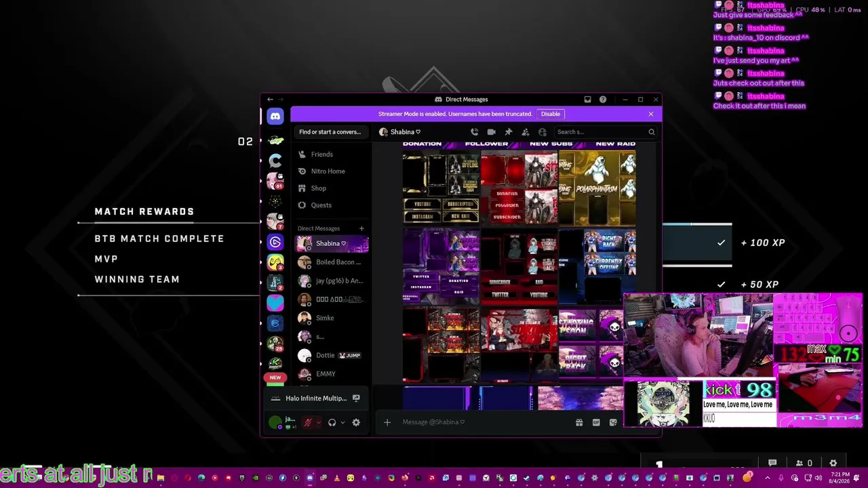Show user profile panel icon
The width and height of the screenshot is (868, 488).
pos(542,132)
